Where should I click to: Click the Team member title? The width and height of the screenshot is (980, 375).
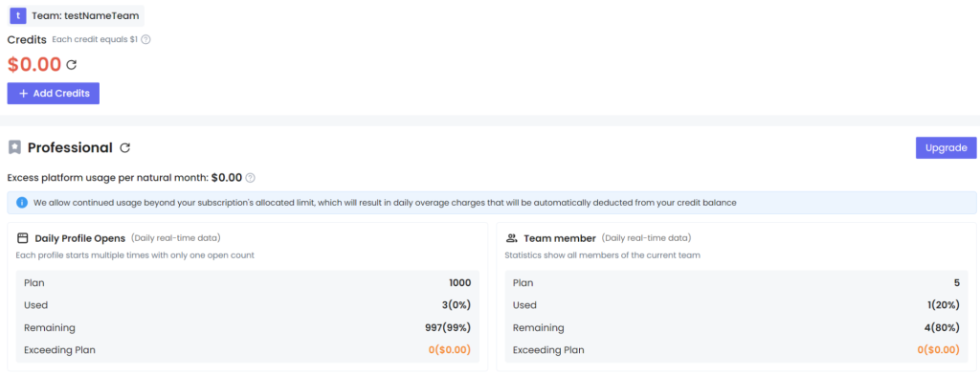[560, 238]
